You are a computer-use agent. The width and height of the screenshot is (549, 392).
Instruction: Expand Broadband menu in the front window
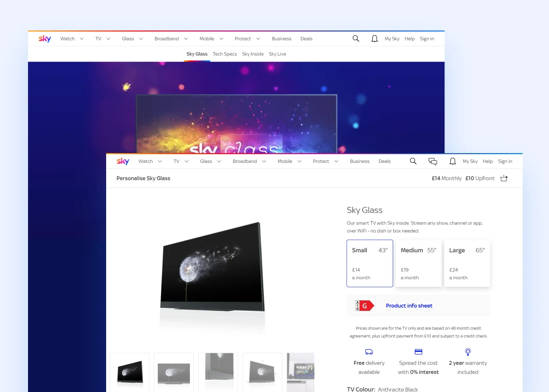250,161
